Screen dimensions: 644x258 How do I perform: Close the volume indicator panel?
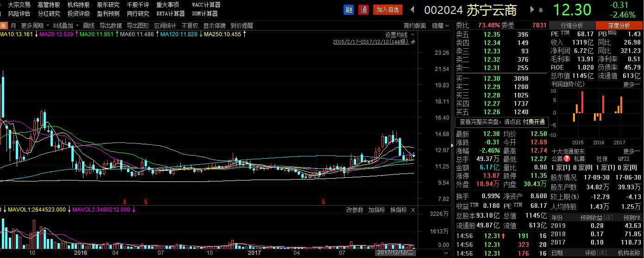click(x=413, y=210)
